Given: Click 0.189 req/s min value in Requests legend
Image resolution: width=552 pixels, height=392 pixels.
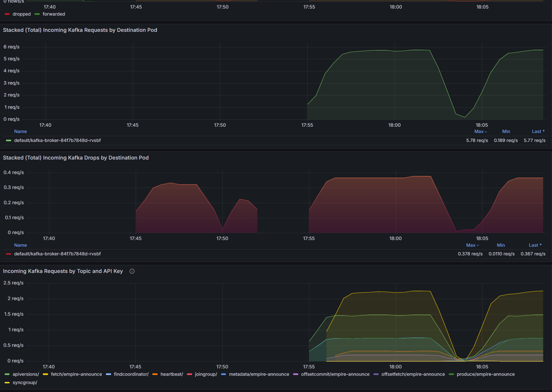Looking at the screenshot, I should tap(506, 140).
